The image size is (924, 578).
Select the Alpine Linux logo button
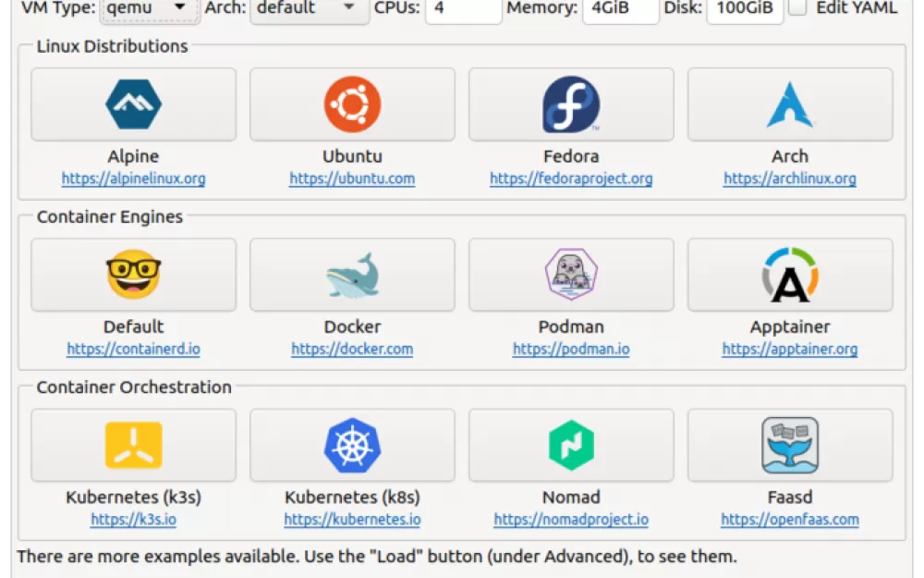tap(133, 105)
